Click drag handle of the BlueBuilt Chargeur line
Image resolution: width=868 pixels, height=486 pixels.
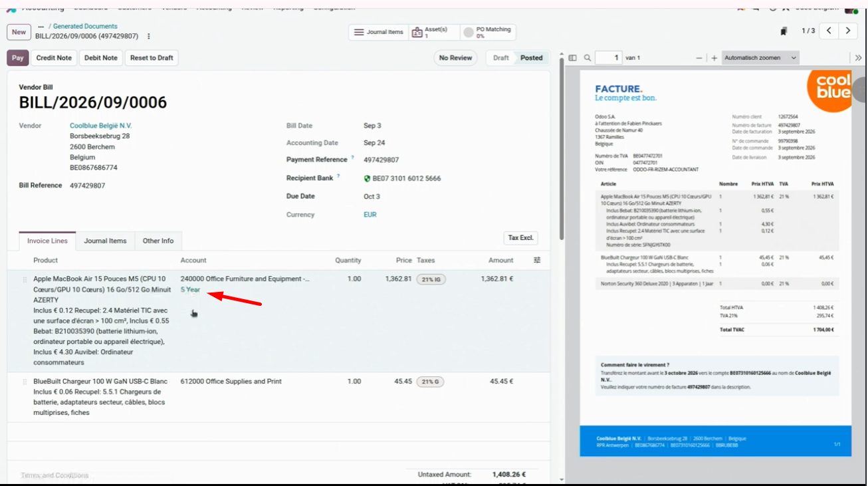pyautogui.click(x=25, y=382)
